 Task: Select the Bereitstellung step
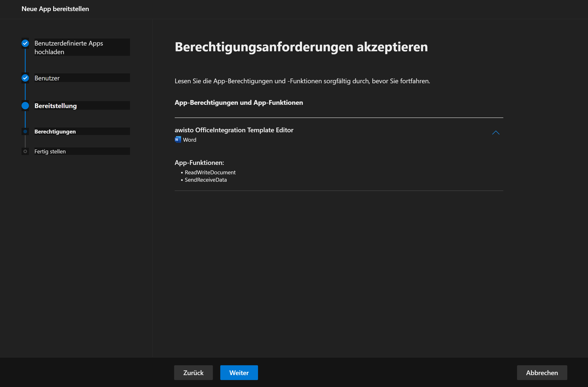pos(82,106)
